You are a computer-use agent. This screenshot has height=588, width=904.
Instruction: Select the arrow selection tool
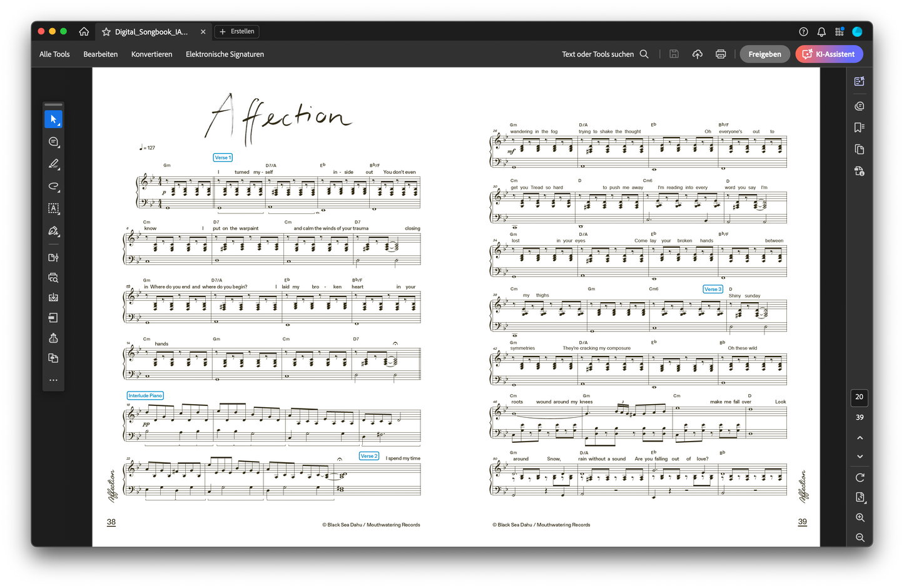(53, 119)
